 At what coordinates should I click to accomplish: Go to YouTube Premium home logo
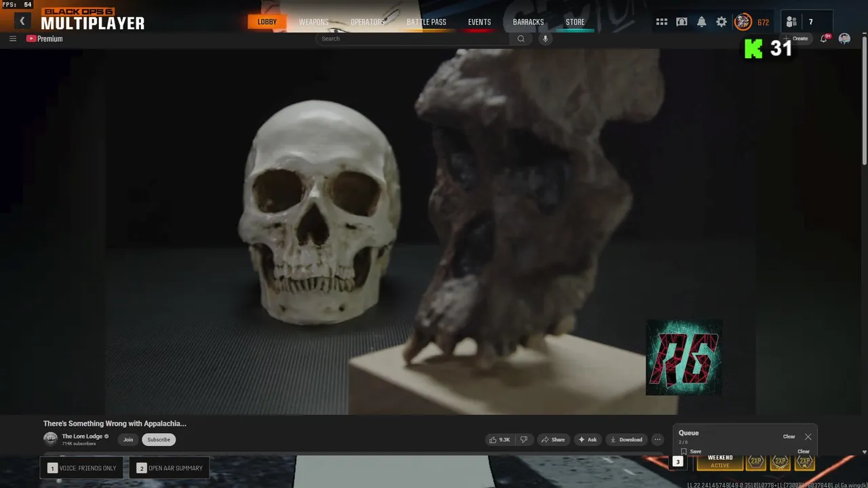44,39
